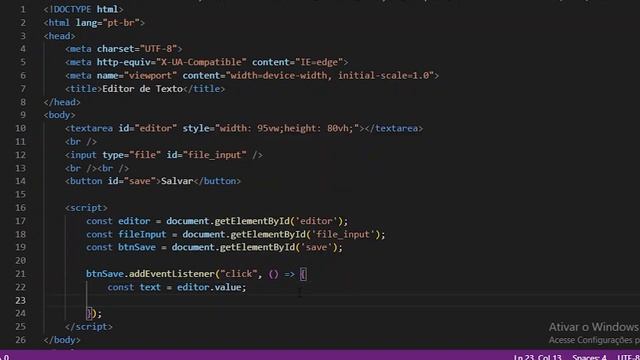Select line number 5 in the gutter

click(x=23, y=62)
